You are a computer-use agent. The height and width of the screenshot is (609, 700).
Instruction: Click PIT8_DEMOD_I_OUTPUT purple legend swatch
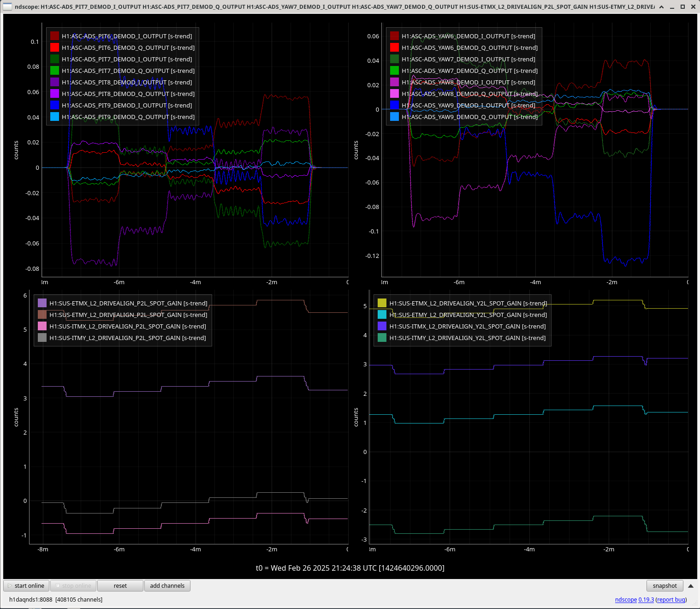(x=54, y=82)
